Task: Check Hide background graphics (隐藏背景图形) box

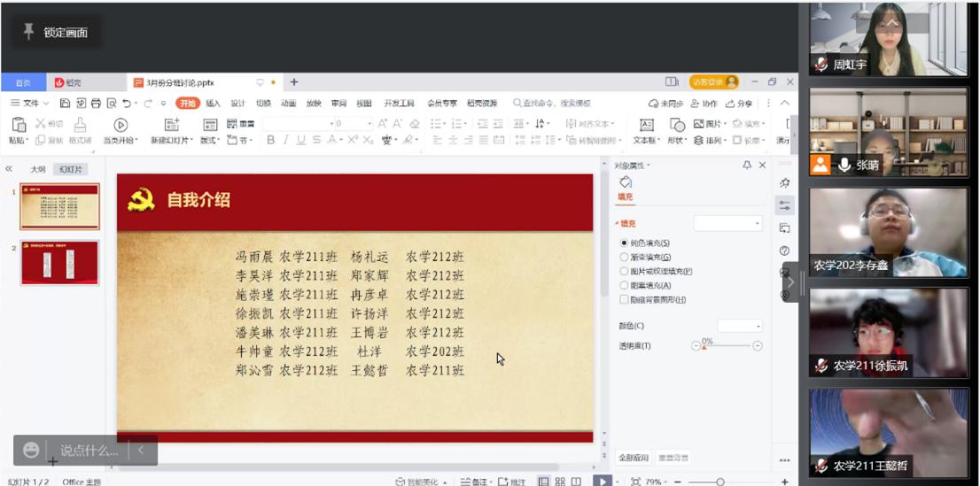Action: point(624,300)
